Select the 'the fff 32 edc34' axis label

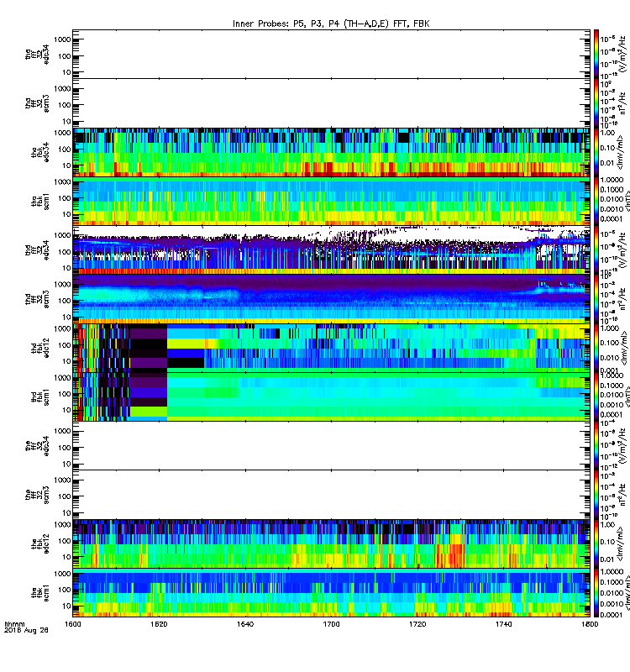click(x=37, y=446)
